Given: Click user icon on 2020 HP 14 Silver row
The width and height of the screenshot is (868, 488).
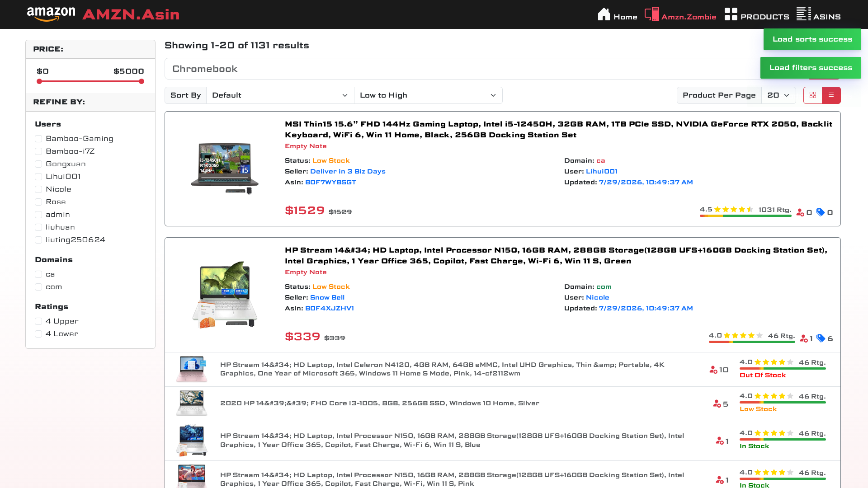Looking at the screenshot, I should (x=717, y=404).
